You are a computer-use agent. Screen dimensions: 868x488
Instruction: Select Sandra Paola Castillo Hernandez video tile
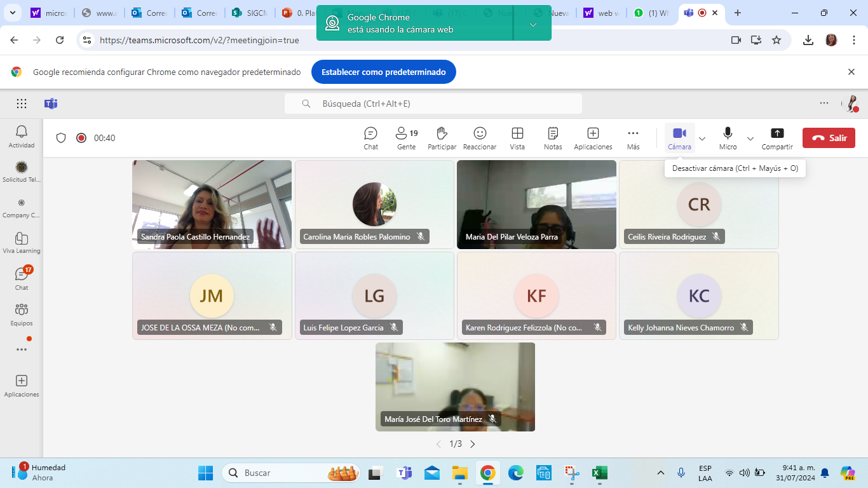[212, 204]
